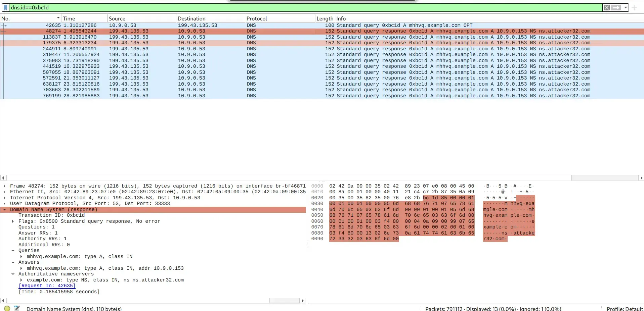Select packet 244911 in the packet list

pos(322,49)
